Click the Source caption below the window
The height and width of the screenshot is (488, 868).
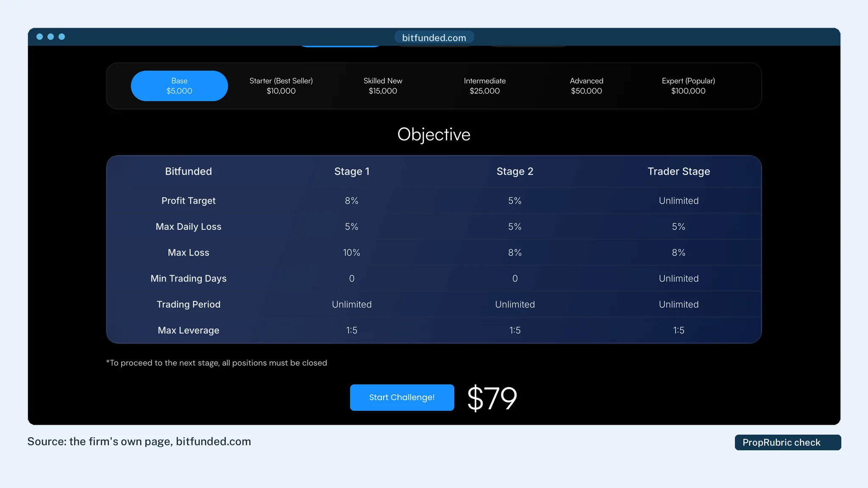(x=139, y=441)
